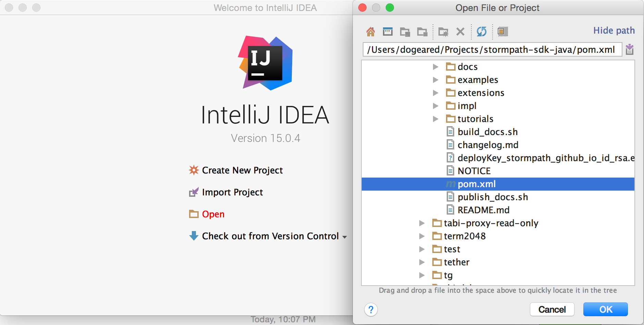Expand the tutorials folder arrow

(436, 119)
